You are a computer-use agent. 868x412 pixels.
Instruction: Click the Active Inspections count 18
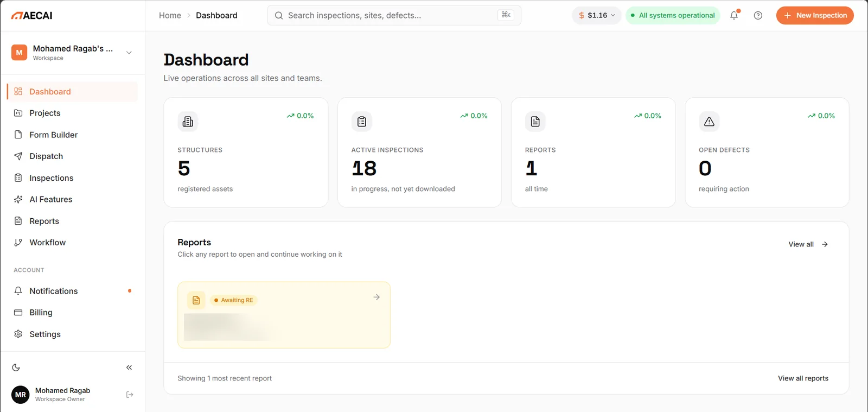364,168
